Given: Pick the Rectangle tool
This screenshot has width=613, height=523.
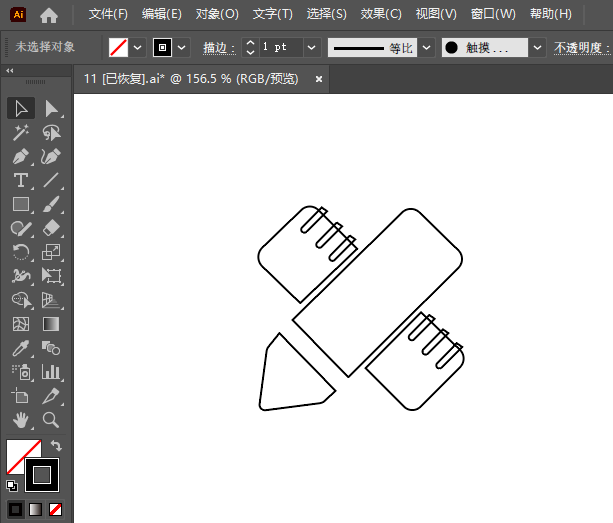Looking at the screenshot, I should point(21,204).
